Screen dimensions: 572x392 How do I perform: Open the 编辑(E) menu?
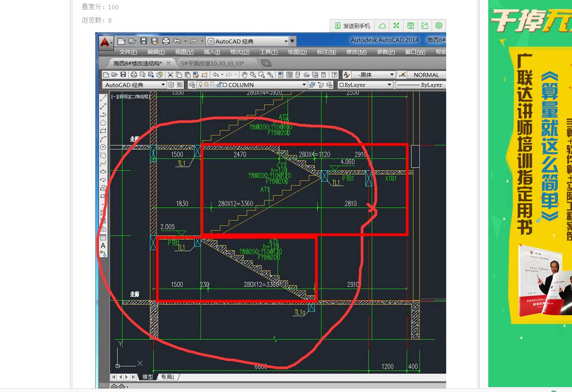[156, 52]
